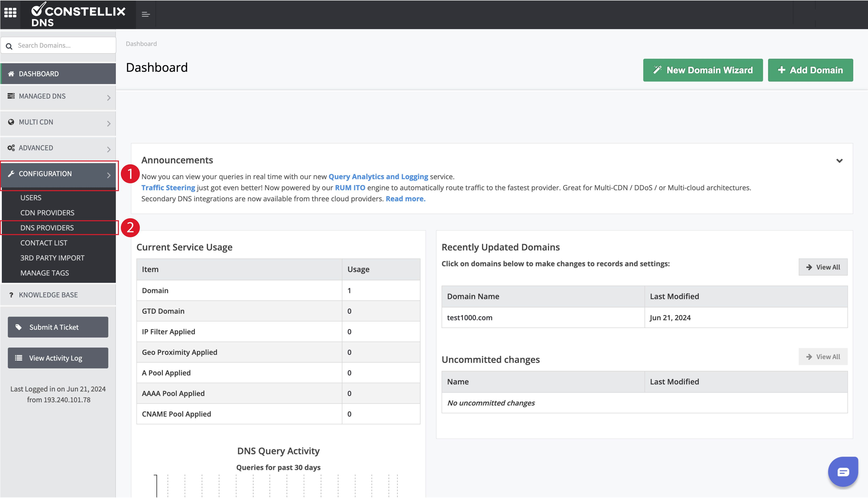Select DNS Providers in the Configuration submenu
The image size is (868, 498).
pyautogui.click(x=47, y=228)
